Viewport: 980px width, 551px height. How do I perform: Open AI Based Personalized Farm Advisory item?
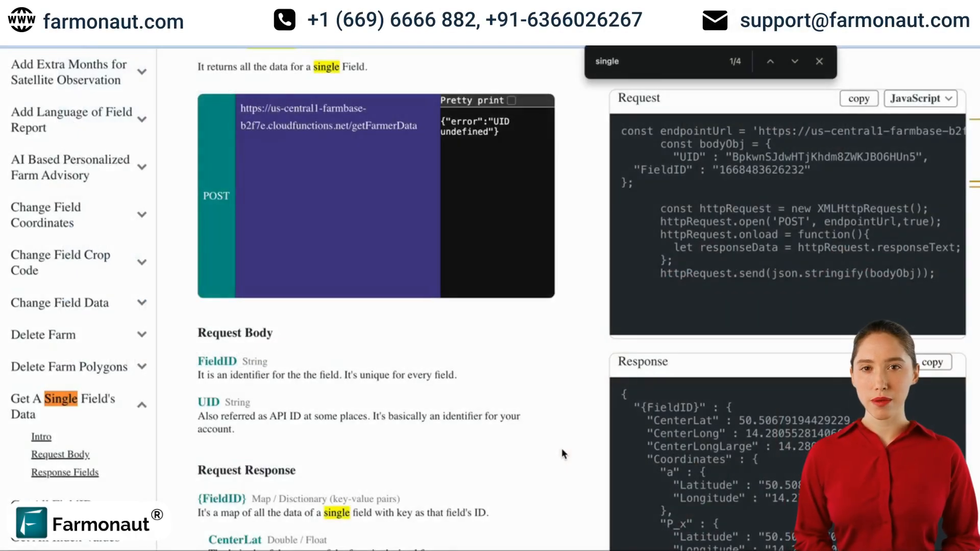click(70, 167)
